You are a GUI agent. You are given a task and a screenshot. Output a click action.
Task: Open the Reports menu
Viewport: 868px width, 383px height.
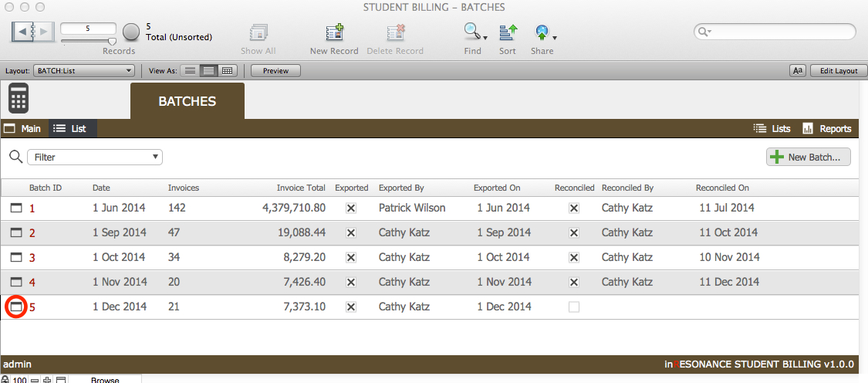tap(827, 129)
